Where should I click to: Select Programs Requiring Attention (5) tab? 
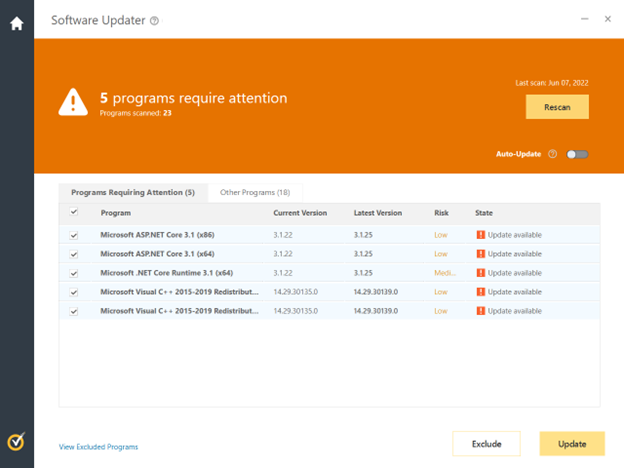click(133, 193)
